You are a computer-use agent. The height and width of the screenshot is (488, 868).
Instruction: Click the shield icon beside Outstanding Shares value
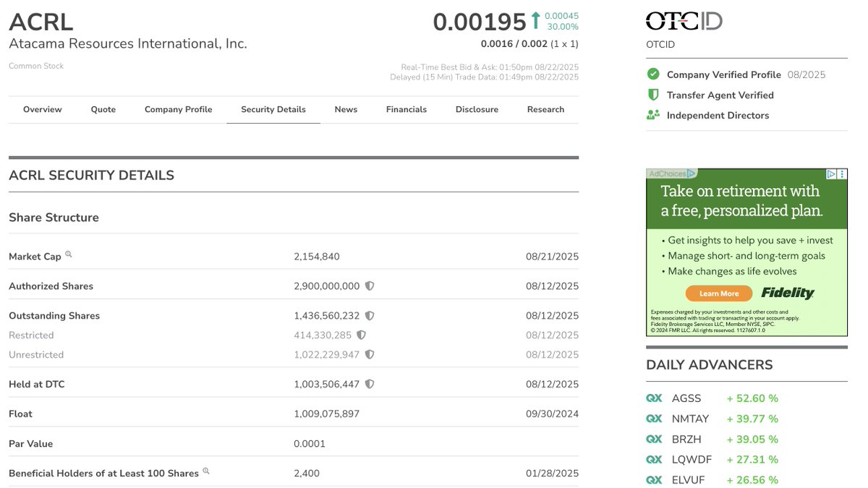pos(370,316)
